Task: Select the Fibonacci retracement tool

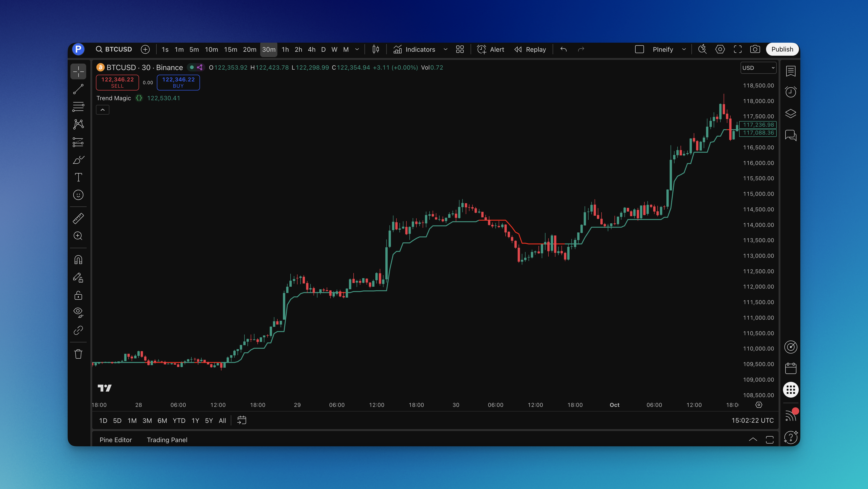Action: pos(78,106)
